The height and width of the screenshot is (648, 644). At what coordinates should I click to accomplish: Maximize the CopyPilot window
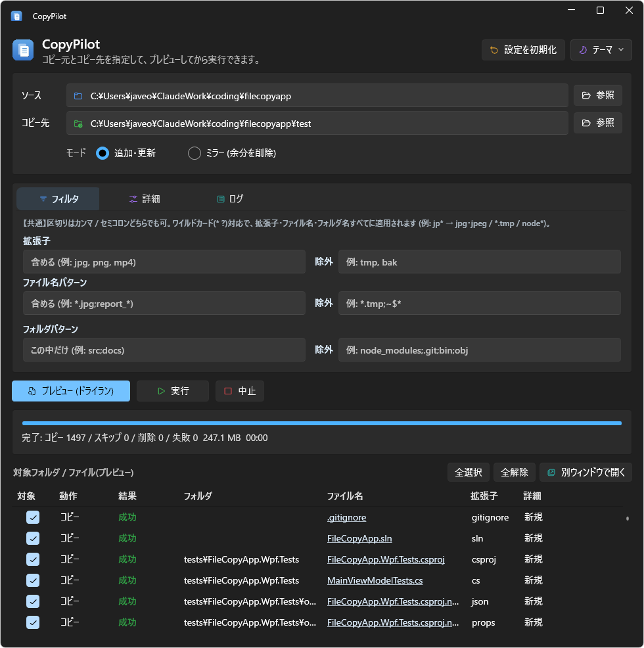point(600,11)
